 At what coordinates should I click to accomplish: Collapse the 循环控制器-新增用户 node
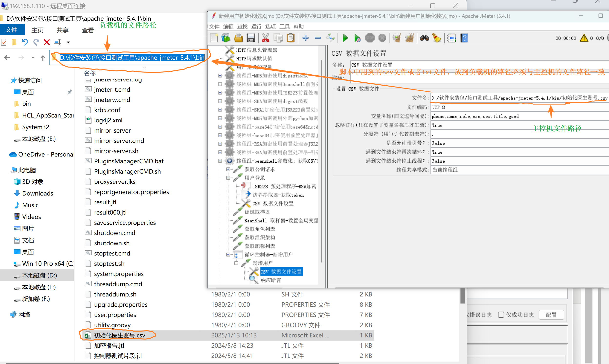point(228,255)
